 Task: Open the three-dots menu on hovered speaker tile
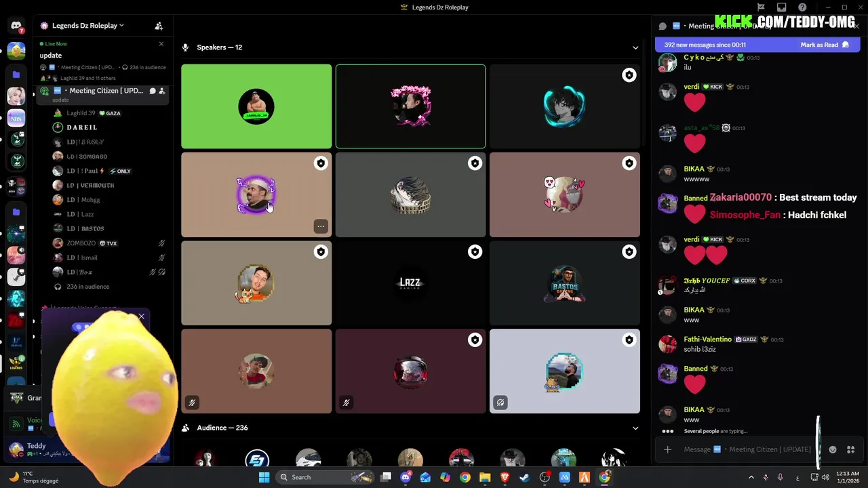click(x=321, y=226)
